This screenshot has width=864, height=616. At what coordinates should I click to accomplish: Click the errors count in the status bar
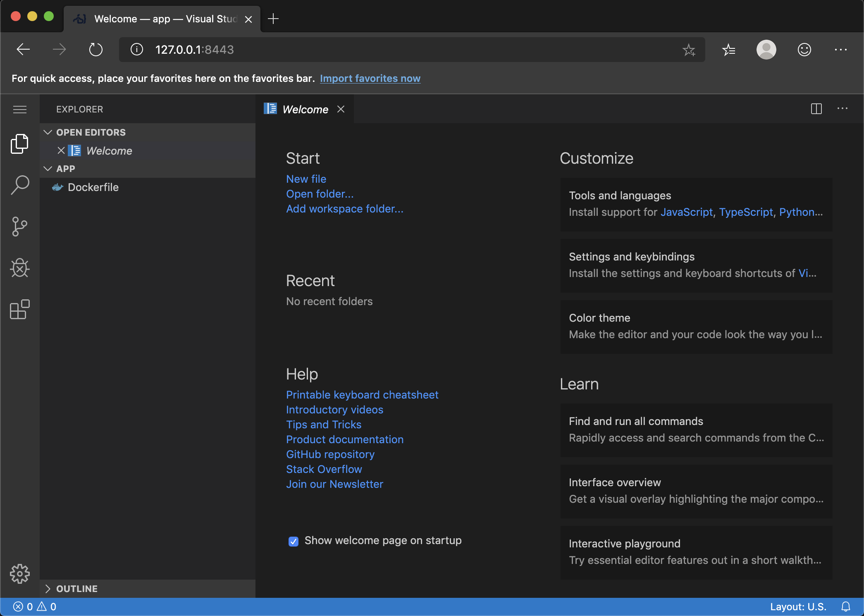23,606
